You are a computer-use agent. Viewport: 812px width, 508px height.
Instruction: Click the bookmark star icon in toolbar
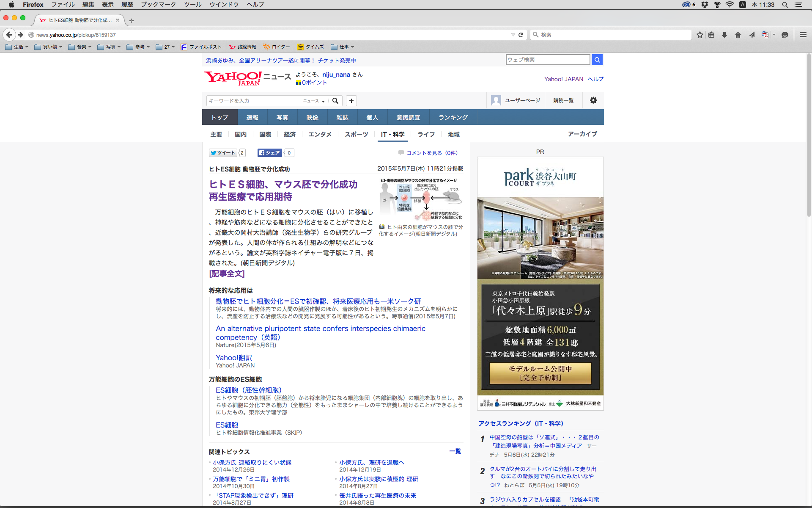click(700, 35)
